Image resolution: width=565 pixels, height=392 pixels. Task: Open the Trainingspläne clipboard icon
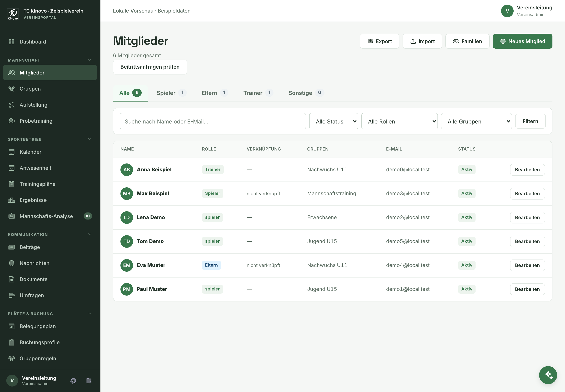[x=12, y=184]
